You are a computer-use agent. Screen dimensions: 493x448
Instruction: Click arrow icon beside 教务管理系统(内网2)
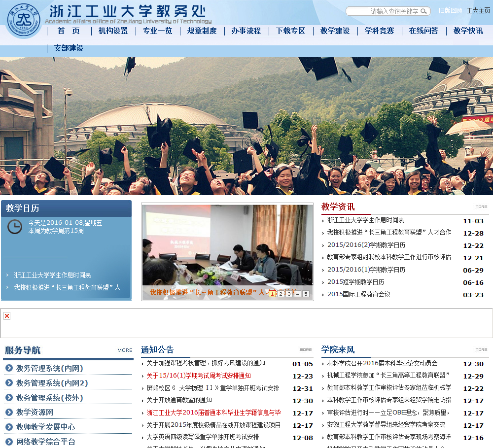(9, 382)
